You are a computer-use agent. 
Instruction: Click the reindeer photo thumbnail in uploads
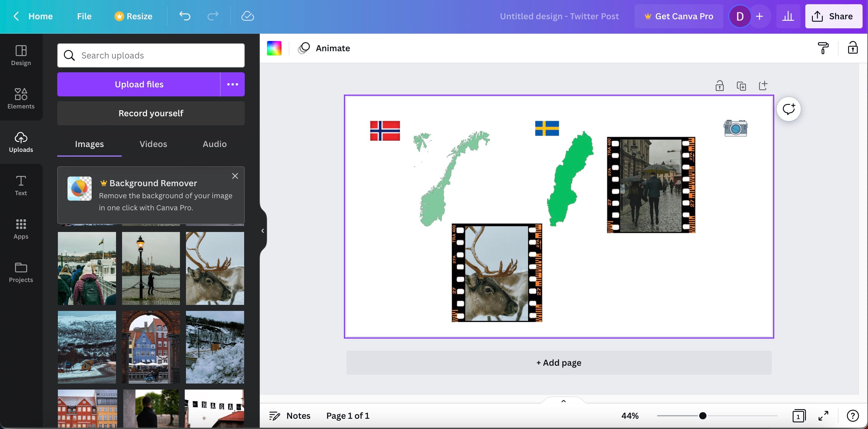(215, 268)
